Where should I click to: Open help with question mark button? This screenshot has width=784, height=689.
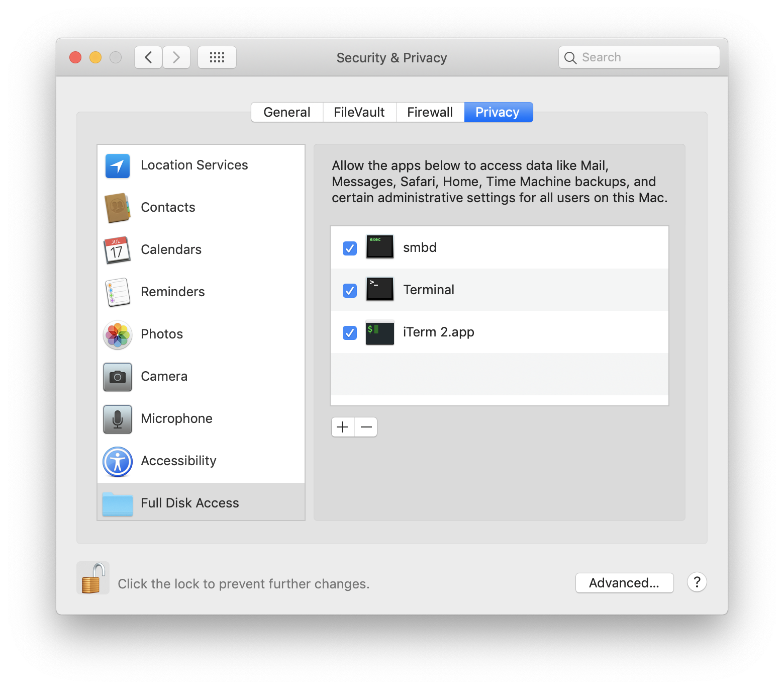click(697, 582)
